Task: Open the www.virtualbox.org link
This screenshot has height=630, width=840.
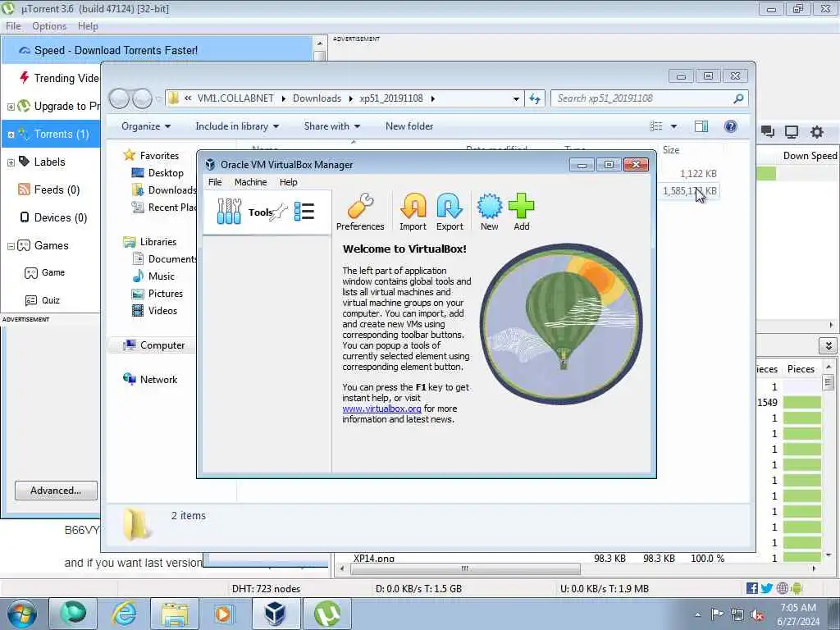Action: click(x=381, y=409)
